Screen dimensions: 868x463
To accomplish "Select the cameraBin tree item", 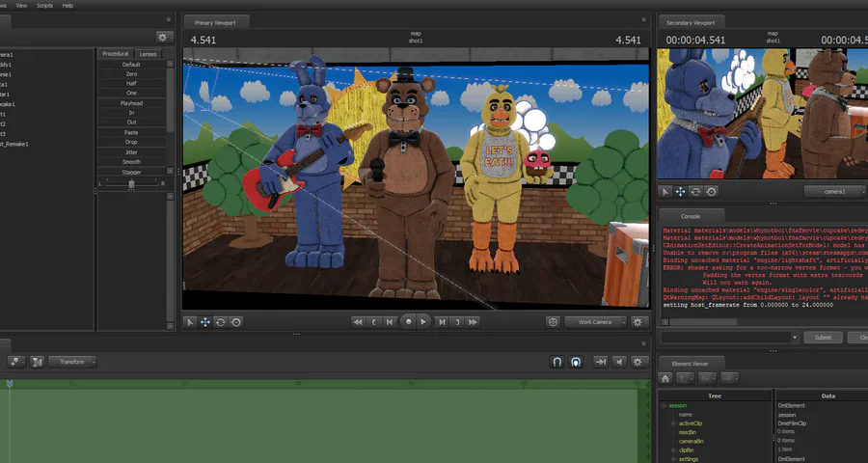I will coord(691,442).
